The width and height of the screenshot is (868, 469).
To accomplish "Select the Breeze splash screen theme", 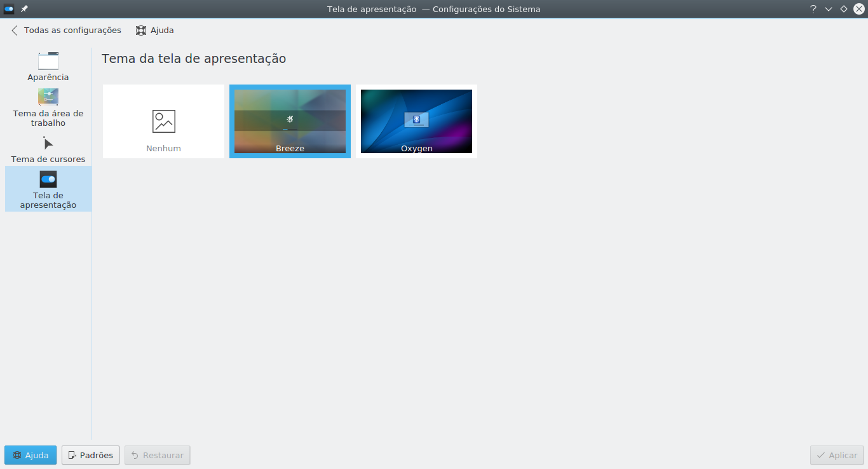I will pos(290,121).
